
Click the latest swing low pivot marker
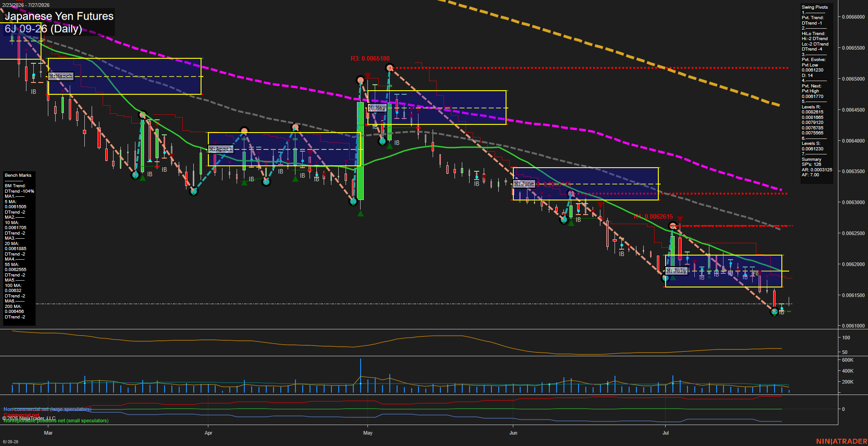774,312
